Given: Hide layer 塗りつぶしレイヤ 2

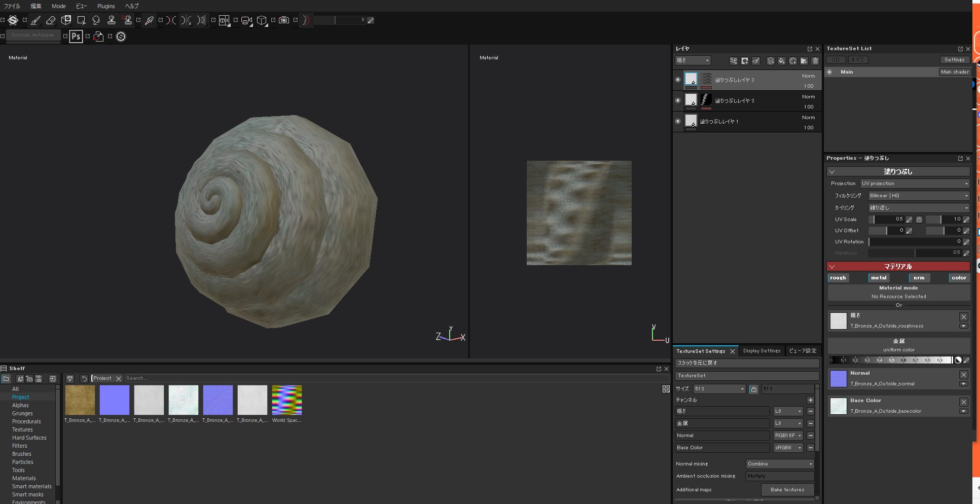Looking at the screenshot, I should pyautogui.click(x=678, y=100).
